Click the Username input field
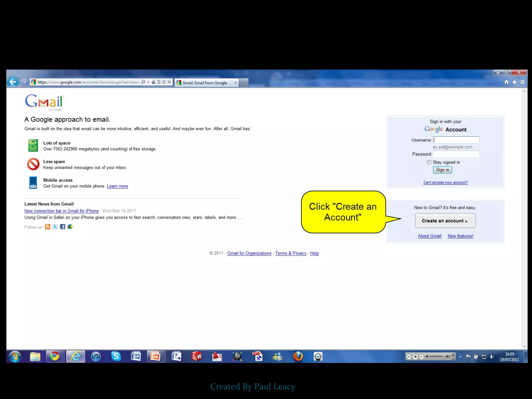The width and height of the screenshot is (532, 399). [x=456, y=140]
